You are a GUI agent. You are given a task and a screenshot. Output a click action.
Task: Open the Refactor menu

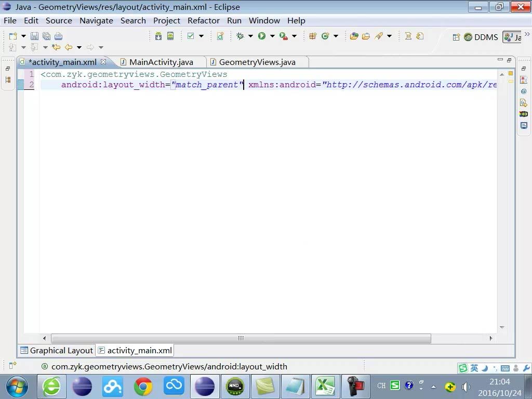204,21
